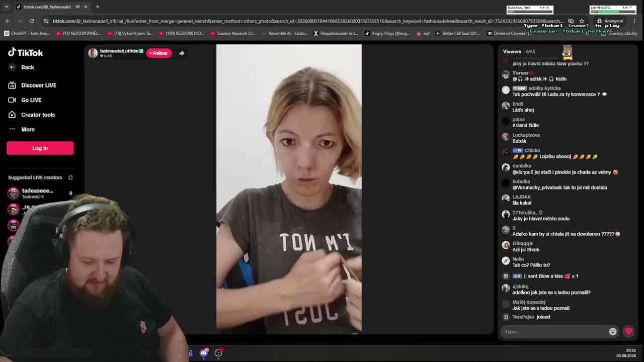This screenshot has width=644, height=362.
Task: Click the browser forward button
Action: click(20, 21)
